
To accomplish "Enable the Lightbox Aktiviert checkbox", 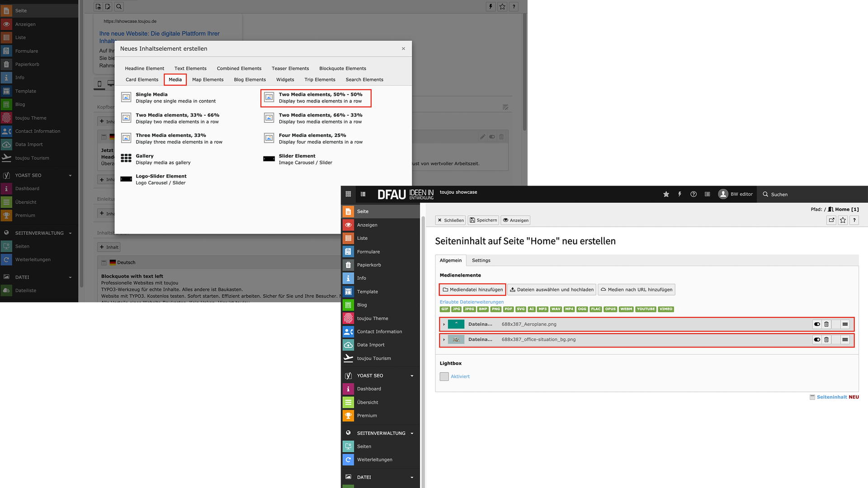I will click(x=444, y=376).
